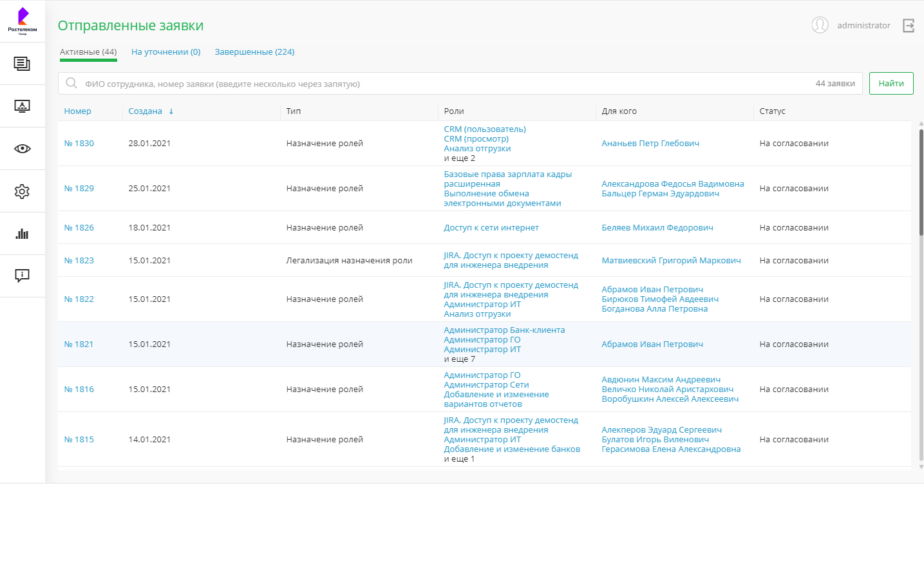Open the settings gear sidebar icon
Image resolution: width=924 pixels, height=573 pixels.
22,191
